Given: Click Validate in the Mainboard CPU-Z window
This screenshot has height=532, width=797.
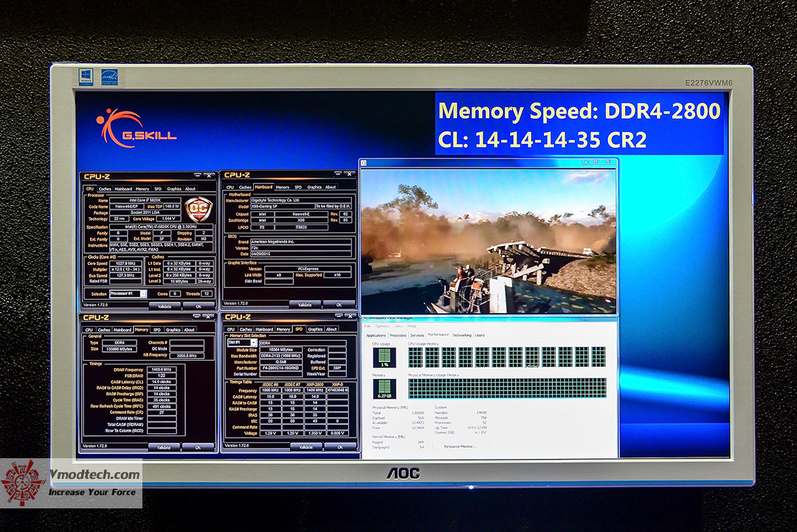Looking at the screenshot, I should click(305, 305).
